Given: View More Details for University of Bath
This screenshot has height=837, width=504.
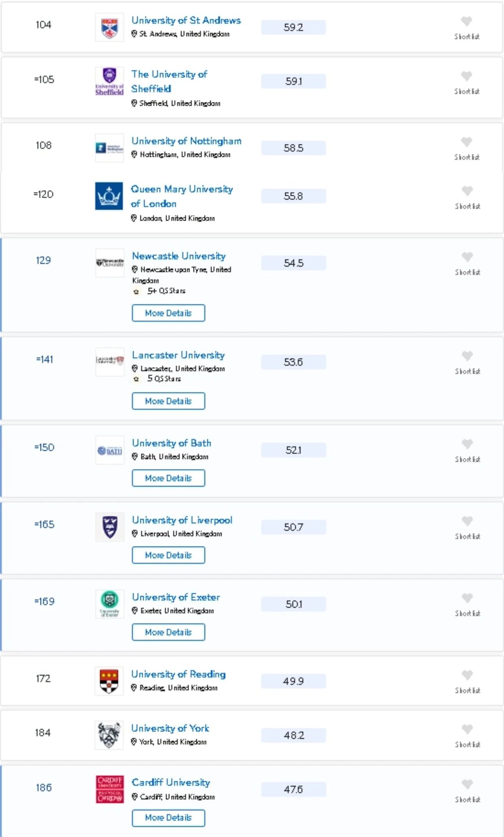Looking at the screenshot, I should 168,478.
